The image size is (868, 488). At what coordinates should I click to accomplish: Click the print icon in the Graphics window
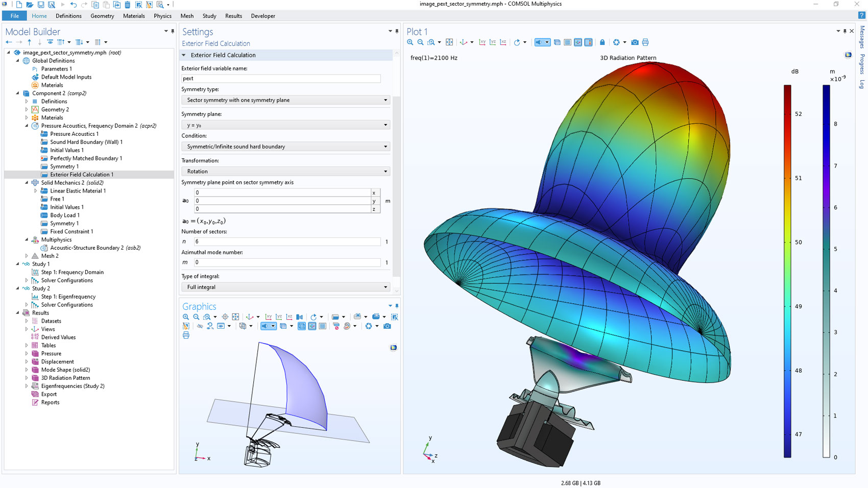pos(186,335)
